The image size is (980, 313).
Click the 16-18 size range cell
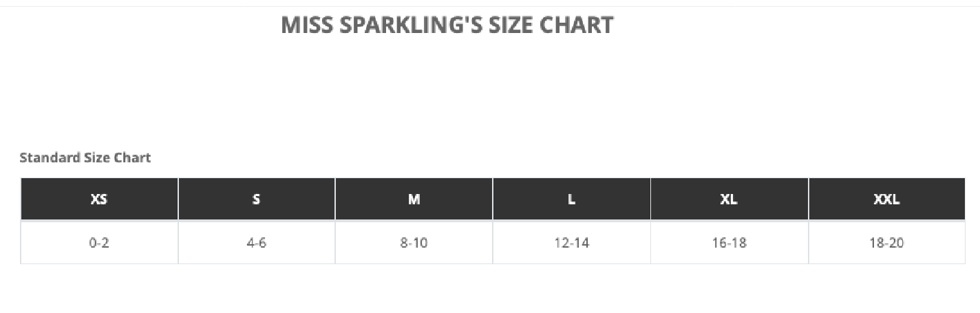tap(729, 243)
